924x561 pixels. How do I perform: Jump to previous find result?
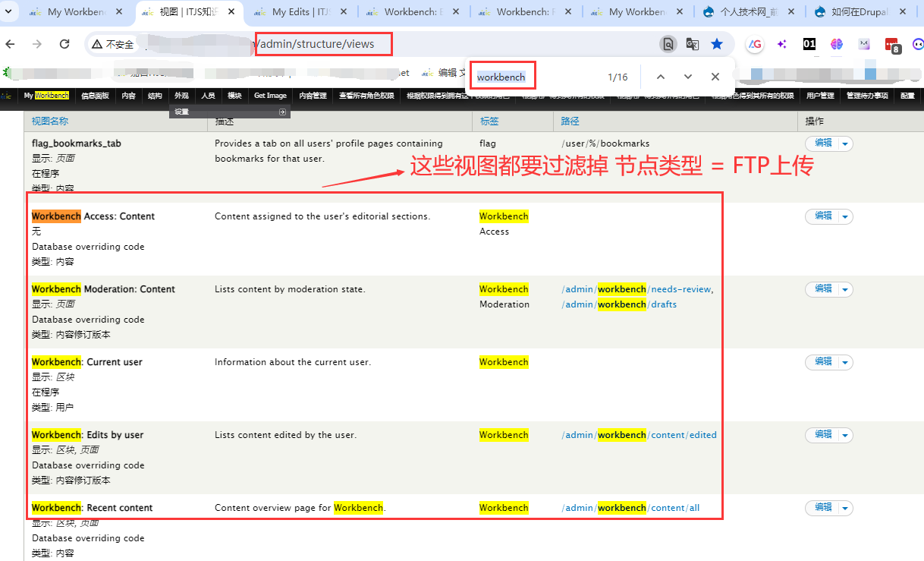click(x=661, y=77)
